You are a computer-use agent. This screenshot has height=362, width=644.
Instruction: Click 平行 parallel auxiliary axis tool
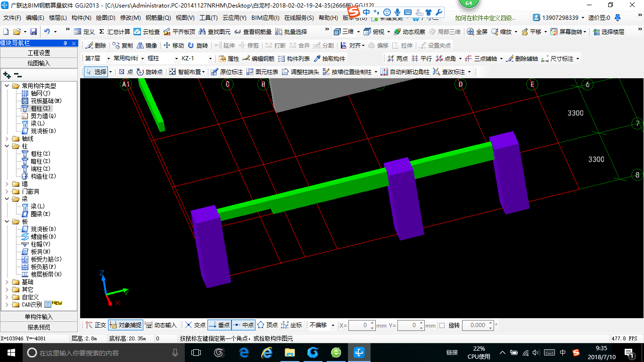click(x=421, y=58)
